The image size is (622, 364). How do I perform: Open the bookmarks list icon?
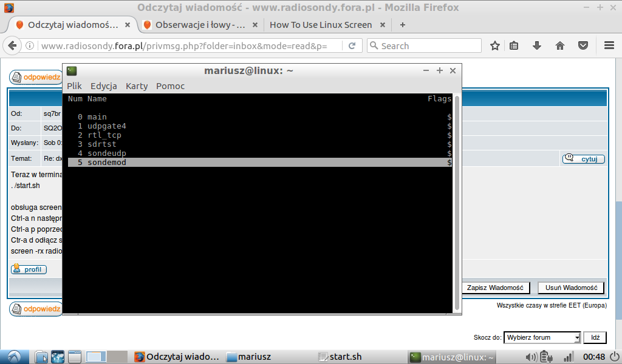point(514,46)
